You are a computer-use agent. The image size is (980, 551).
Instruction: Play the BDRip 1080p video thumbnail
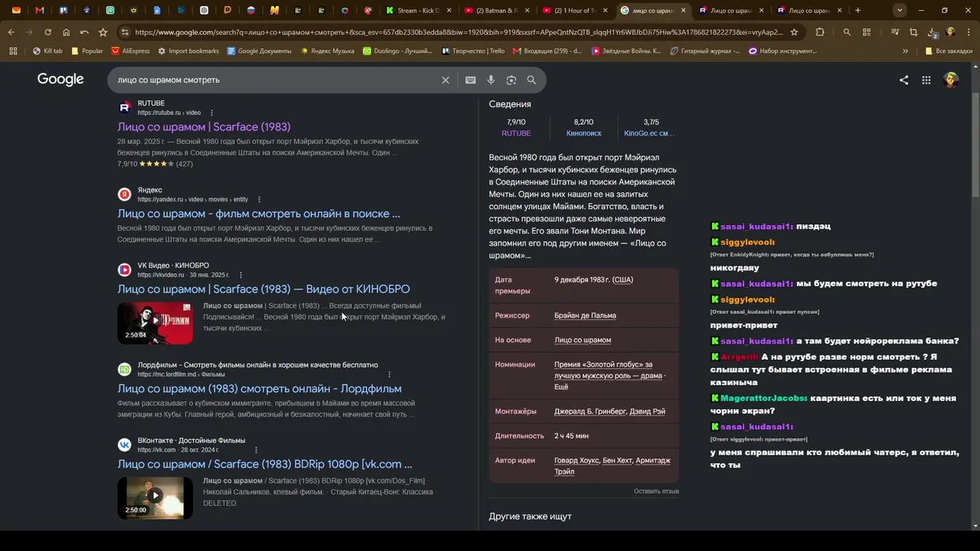155,498
